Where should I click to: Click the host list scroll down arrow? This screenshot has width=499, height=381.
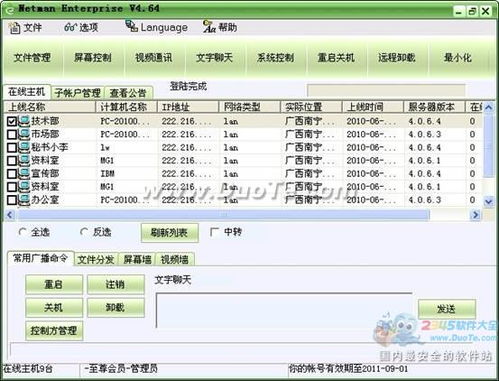pos(488,201)
